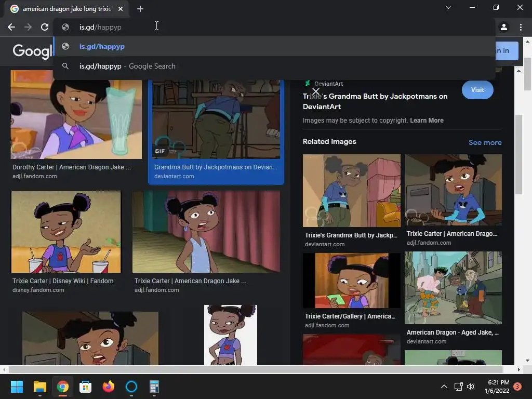This screenshot has width=532, height=399.
Task: Select the is.gd/happyp URL suggestion
Action: click(274, 46)
